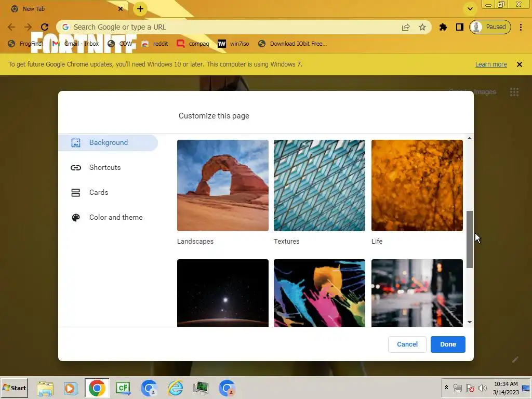Open the FrogFind! bookmark

pyautogui.click(x=26, y=44)
